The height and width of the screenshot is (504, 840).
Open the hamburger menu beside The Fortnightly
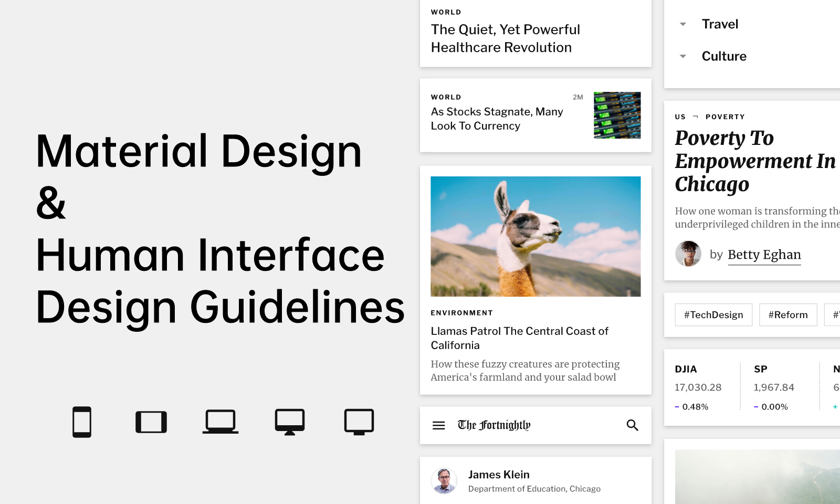click(439, 425)
